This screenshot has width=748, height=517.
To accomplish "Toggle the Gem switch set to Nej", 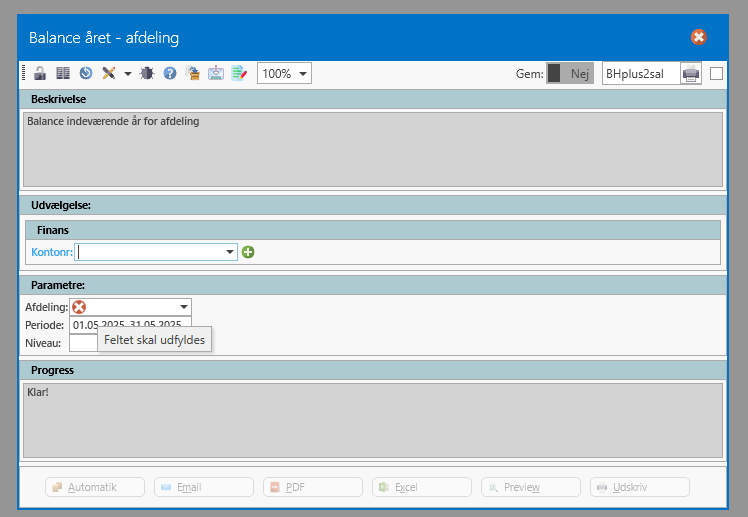I will 570,73.
